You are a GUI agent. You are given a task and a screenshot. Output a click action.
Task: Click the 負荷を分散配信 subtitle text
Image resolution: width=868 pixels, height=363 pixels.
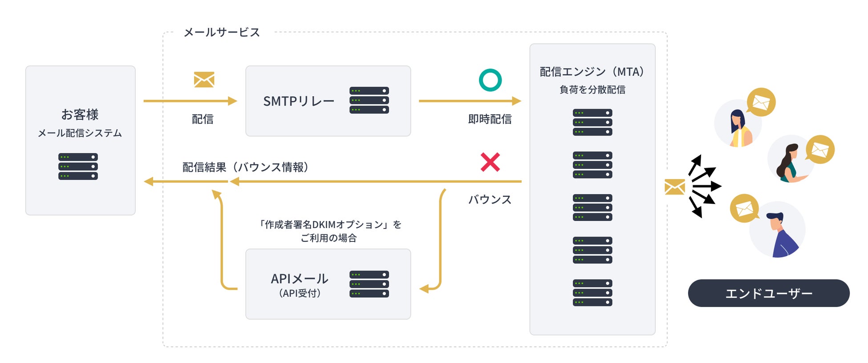592,90
